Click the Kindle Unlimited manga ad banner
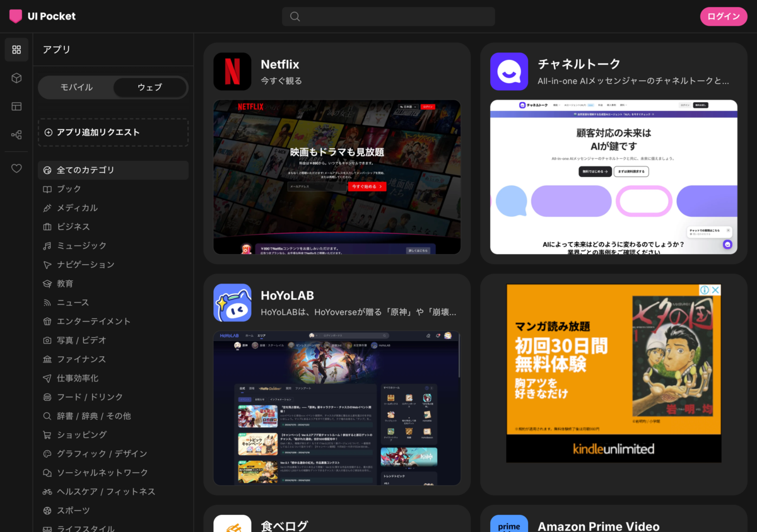The height and width of the screenshot is (532, 757). tap(614, 373)
